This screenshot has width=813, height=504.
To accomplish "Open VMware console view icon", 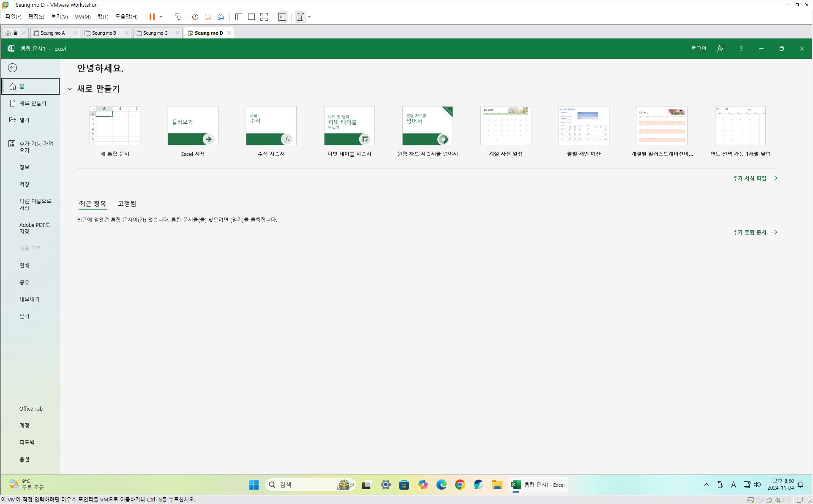I will (282, 17).
